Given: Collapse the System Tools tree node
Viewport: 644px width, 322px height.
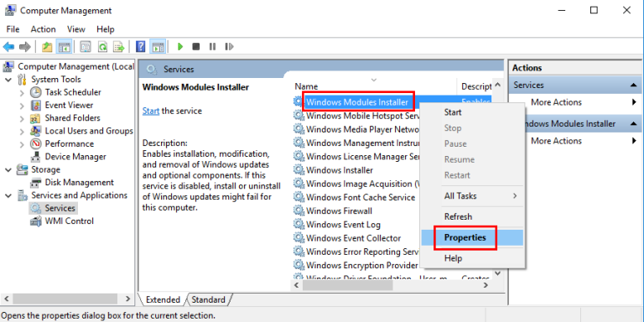Looking at the screenshot, I should coord(8,80).
